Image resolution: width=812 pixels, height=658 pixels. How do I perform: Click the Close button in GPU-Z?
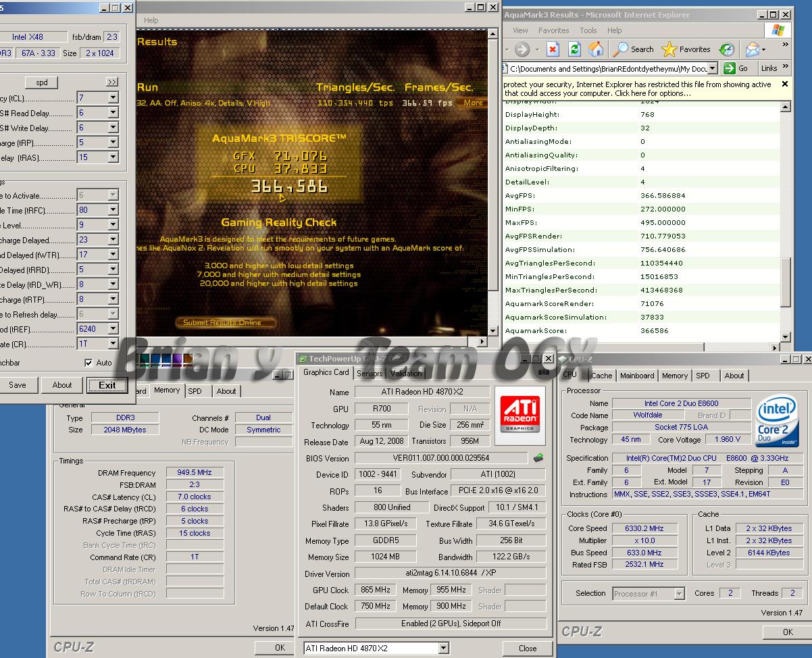tap(528, 648)
